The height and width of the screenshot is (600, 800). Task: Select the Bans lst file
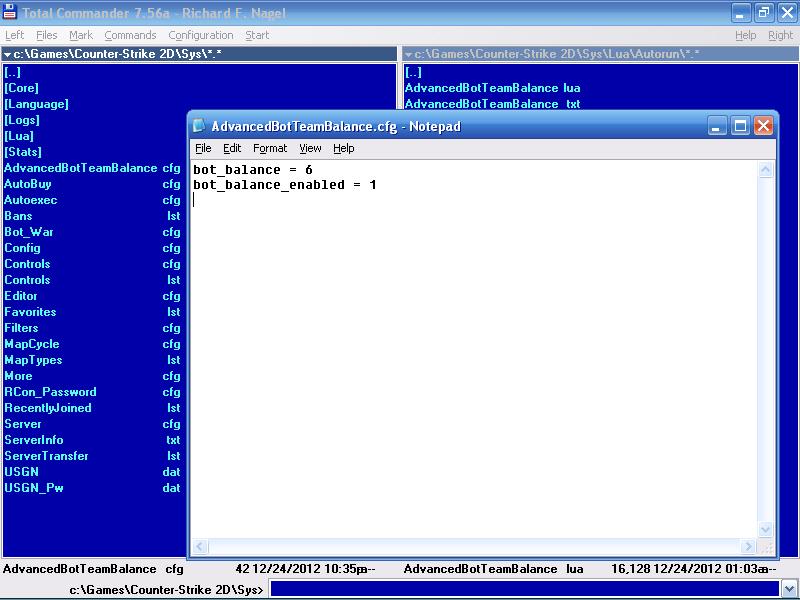point(92,216)
